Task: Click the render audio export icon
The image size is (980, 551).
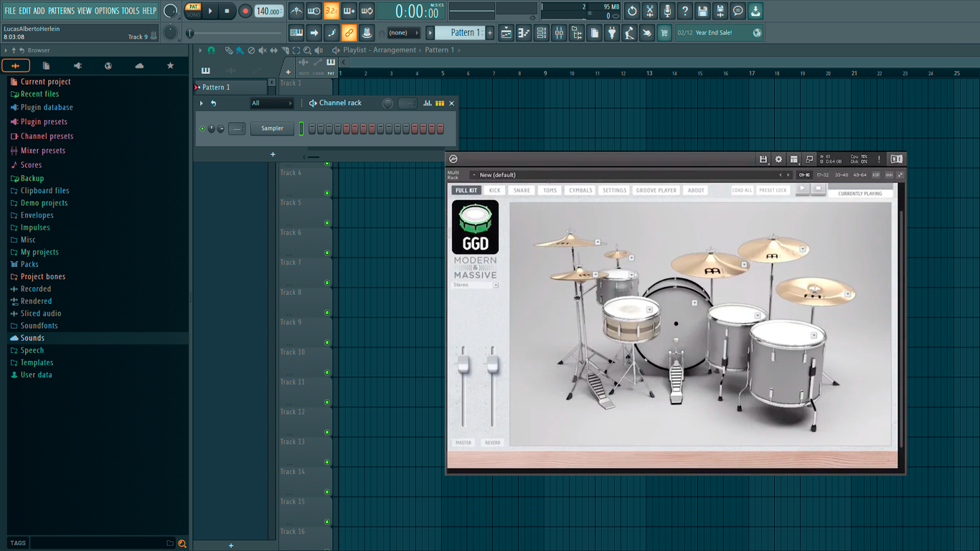Action: point(720,11)
